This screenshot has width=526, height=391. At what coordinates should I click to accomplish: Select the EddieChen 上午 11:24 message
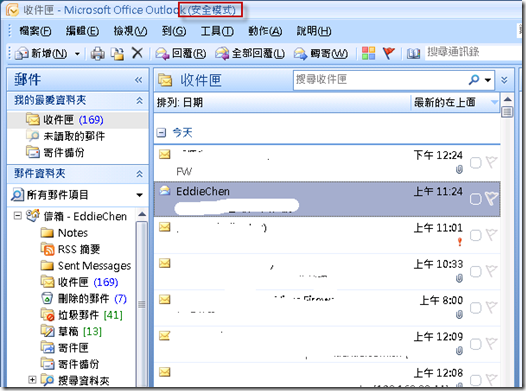(327, 199)
